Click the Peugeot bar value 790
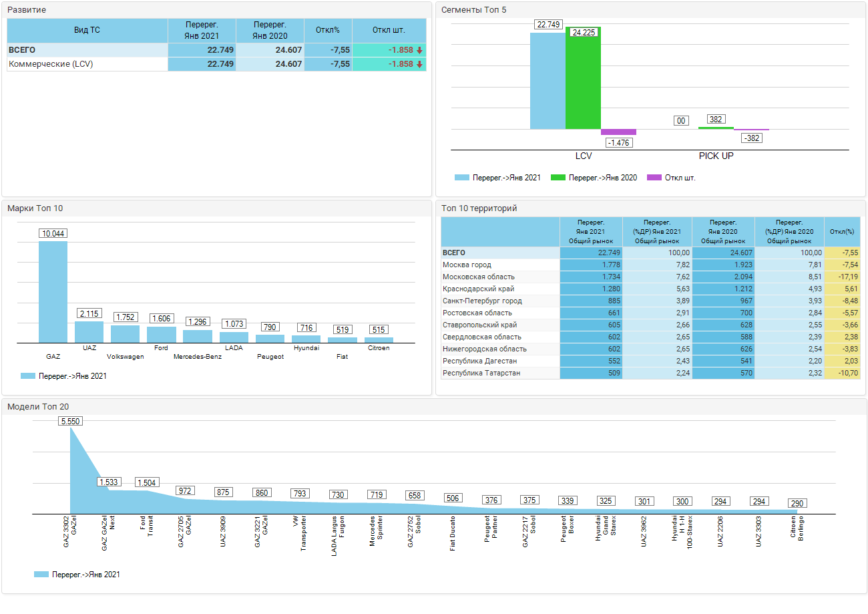 point(270,327)
